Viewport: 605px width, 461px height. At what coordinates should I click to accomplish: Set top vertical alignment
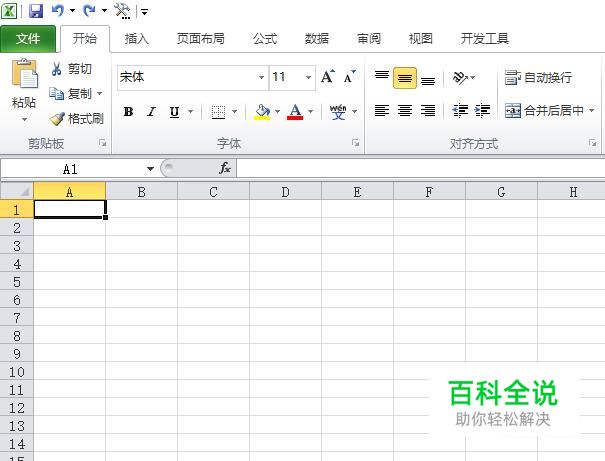(x=382, y=77)
